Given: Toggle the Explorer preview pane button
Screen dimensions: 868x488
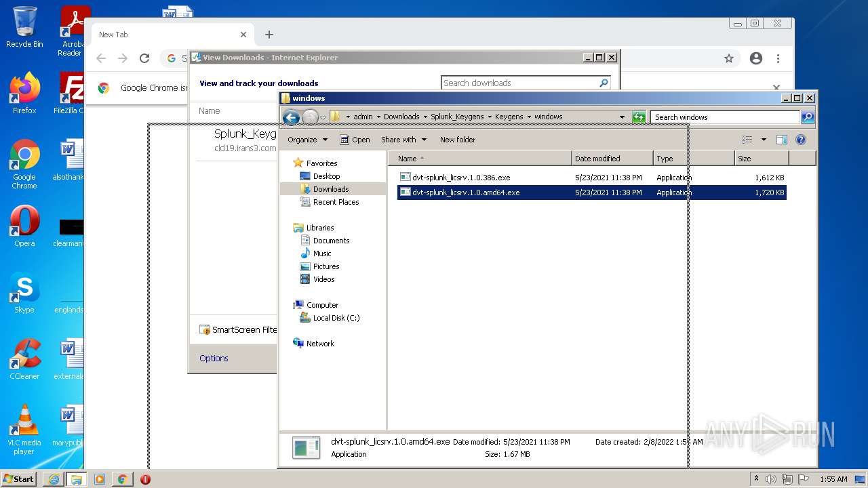Looking at the screenshot, I should pyautogui.click(x=782, y=140).
